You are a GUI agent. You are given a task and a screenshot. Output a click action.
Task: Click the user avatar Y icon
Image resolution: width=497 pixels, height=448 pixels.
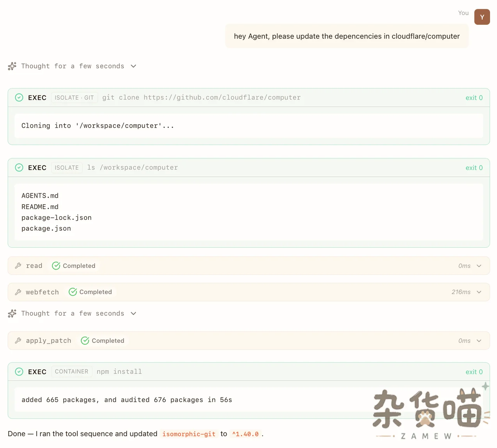pyautogui.click(x=482, y=17)
